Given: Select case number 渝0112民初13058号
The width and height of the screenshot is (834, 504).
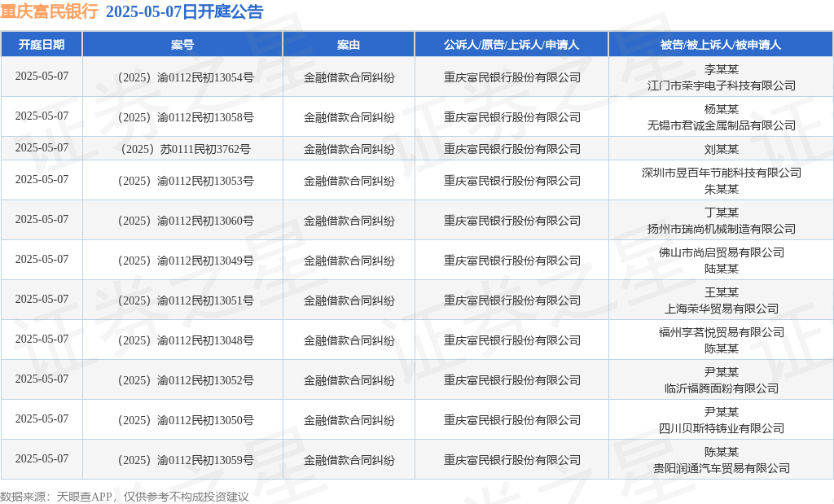Looking at the screenshot, I should [186, 117].
